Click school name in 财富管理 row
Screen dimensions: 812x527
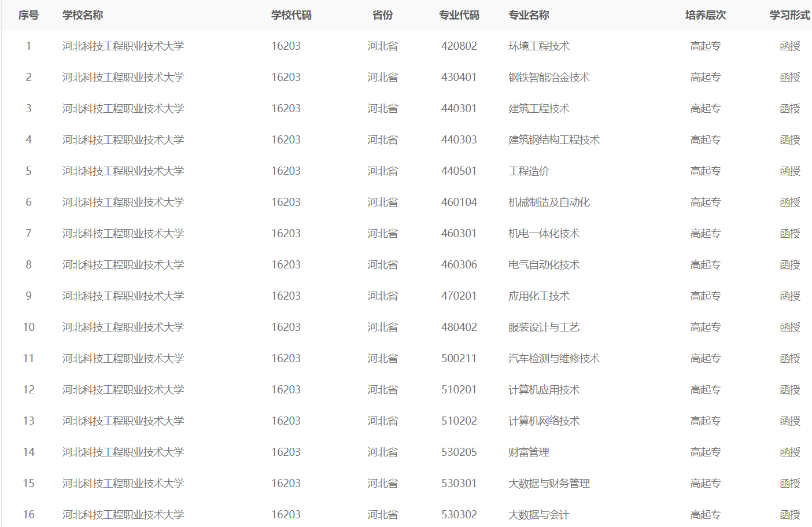point(123,452)
